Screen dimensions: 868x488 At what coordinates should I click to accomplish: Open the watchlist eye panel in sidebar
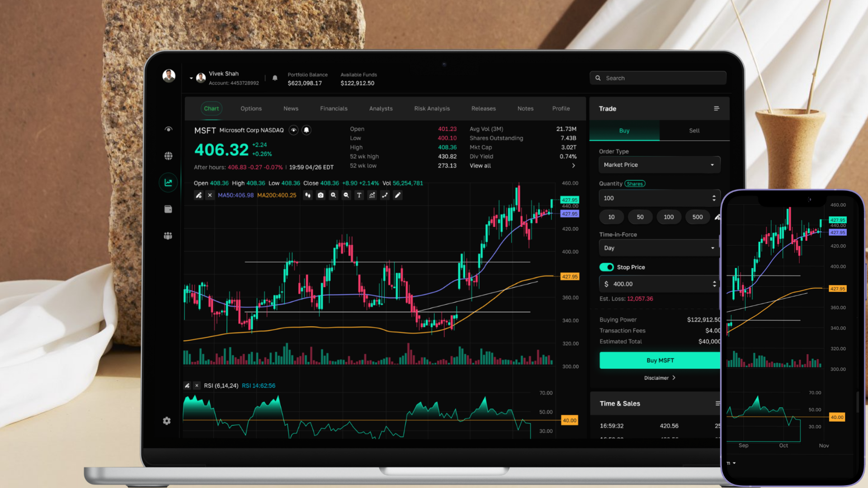pos(168,129)
